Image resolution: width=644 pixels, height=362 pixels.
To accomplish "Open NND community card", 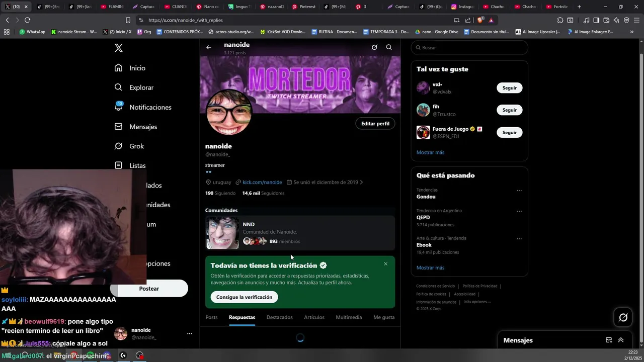I will point(300,233).
